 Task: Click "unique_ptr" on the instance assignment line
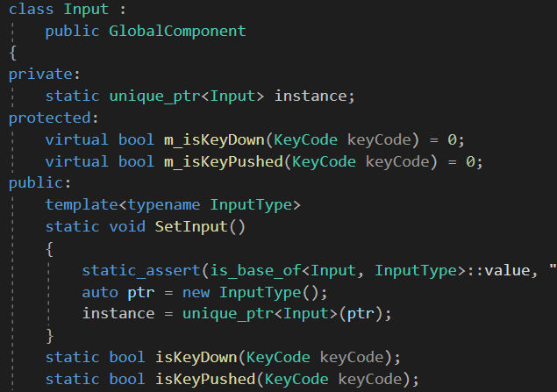(x=228, y=314)
